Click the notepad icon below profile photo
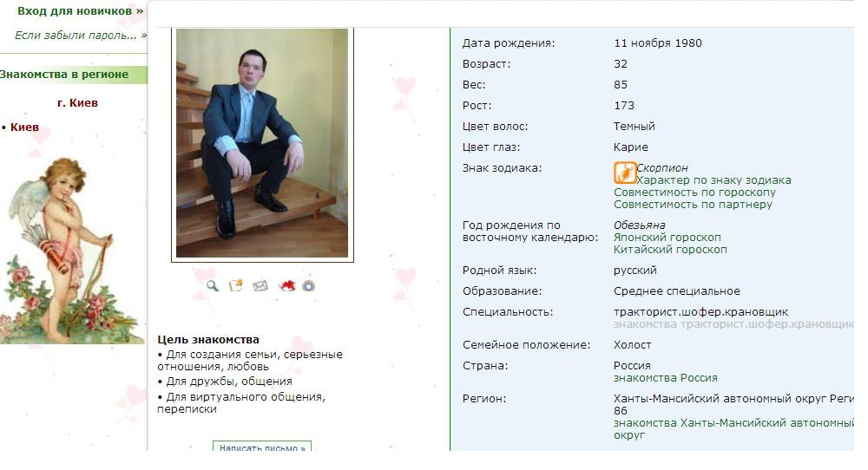The height and width of the screenshot is (470, 868). point(236,286)
